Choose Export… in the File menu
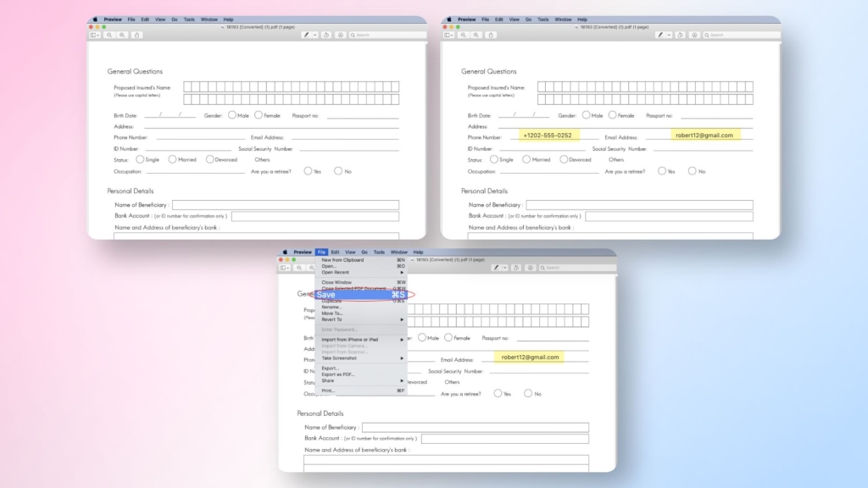 click(x=361, y=369)
